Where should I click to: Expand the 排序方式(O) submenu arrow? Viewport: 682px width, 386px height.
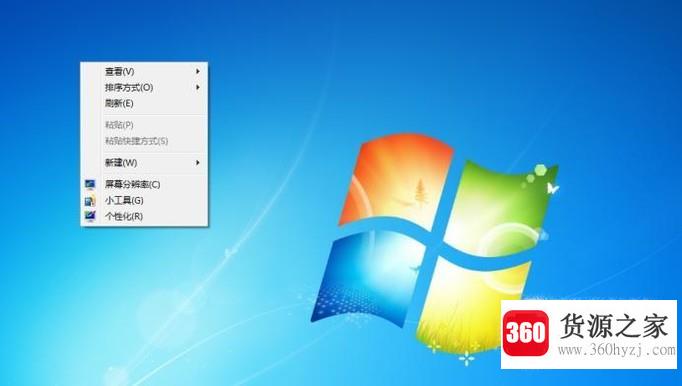[x=198, y=87]
